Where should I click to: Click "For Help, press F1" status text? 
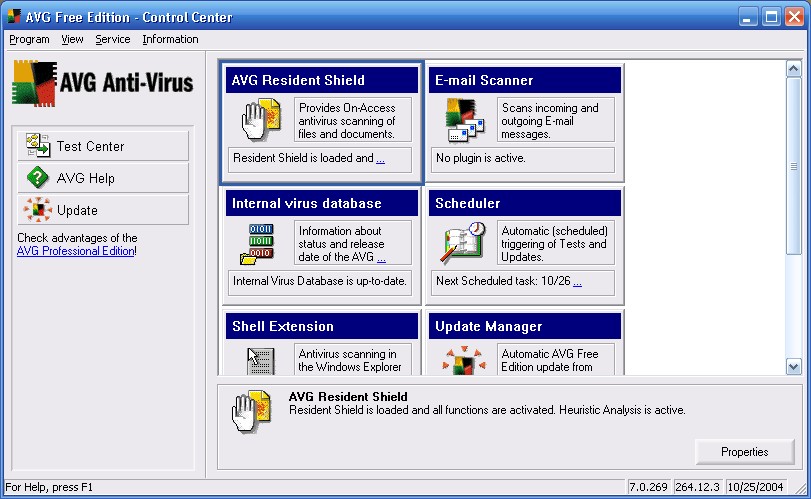click(49, 487)
